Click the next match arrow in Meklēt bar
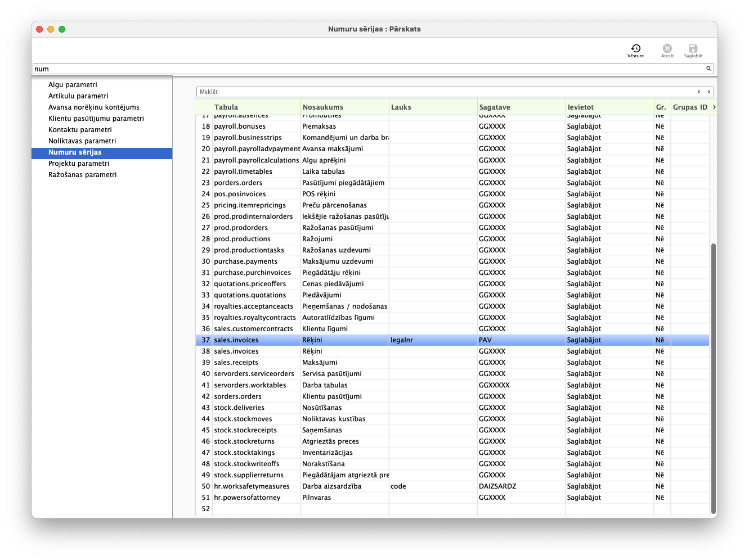 [x=709, y=92]
